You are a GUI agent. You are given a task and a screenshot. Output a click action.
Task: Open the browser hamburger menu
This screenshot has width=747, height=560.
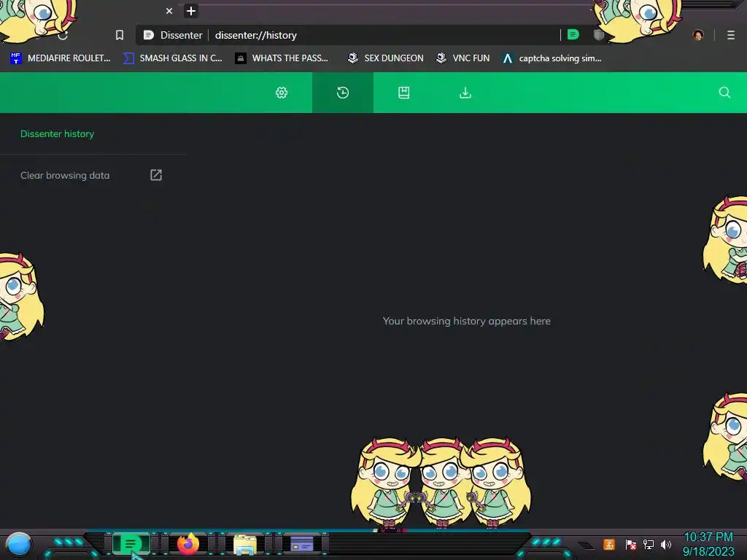pyautogui.click(x=730, y=35)
